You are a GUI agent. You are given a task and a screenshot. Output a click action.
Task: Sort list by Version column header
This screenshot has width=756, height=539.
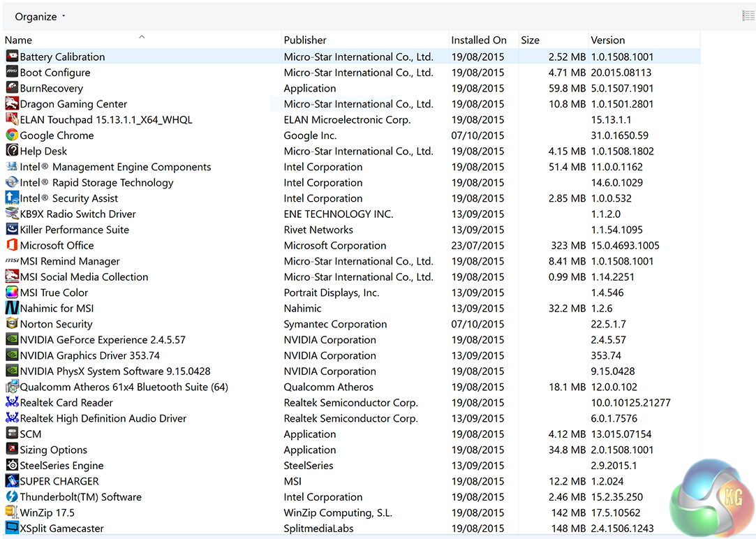click(x=608, y=40)
